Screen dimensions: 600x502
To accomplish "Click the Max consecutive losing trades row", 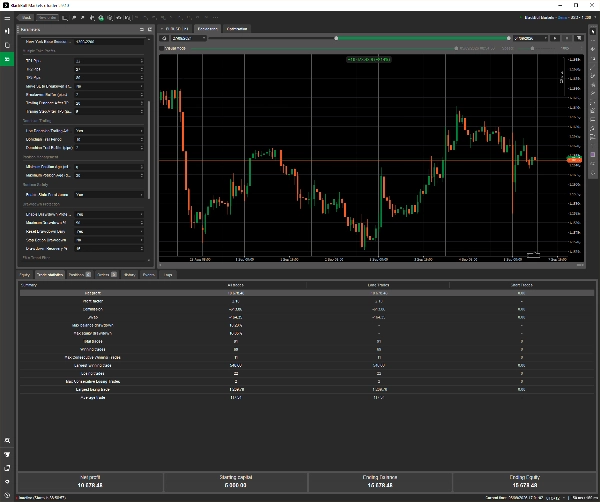I will point(307,381).
